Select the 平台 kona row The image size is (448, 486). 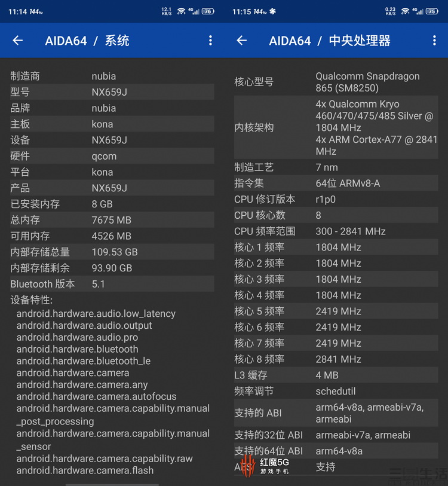click(x=112, y=172)
